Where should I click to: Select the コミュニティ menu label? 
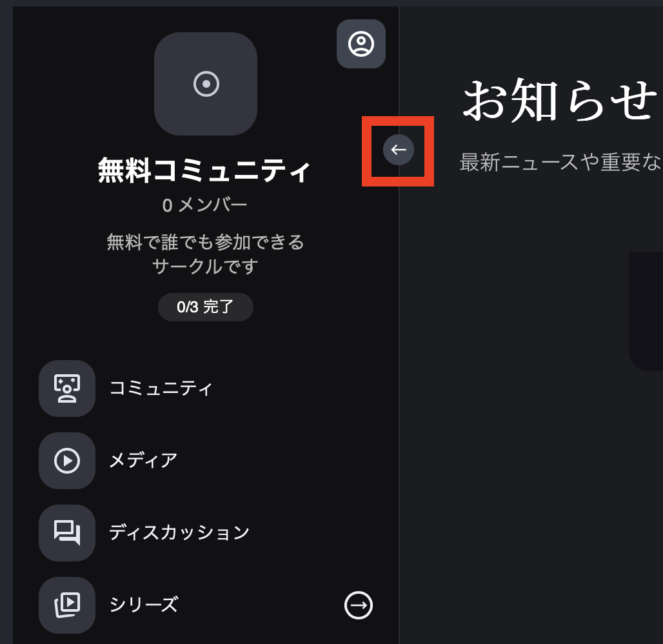[x=161, y=388]
